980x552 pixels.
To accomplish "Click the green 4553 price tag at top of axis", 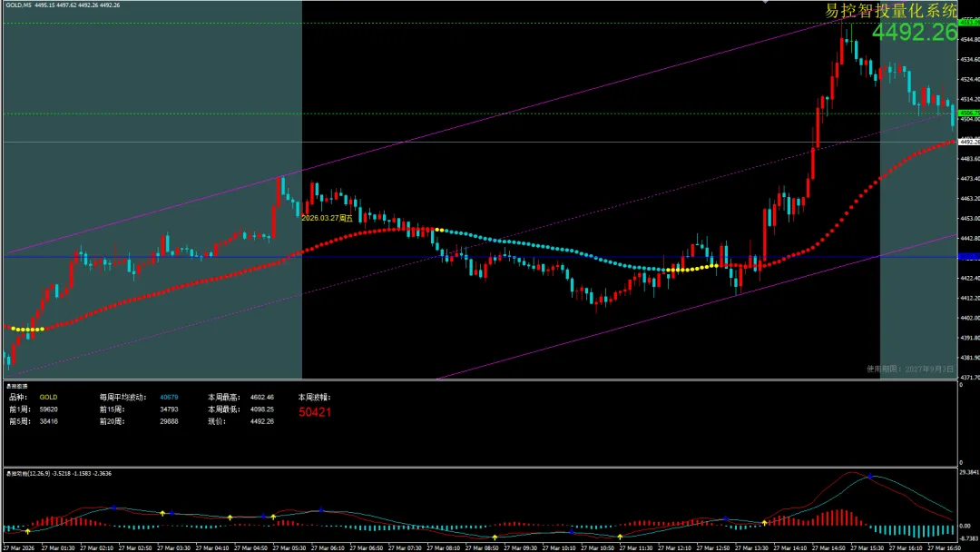I will [969, 23].
